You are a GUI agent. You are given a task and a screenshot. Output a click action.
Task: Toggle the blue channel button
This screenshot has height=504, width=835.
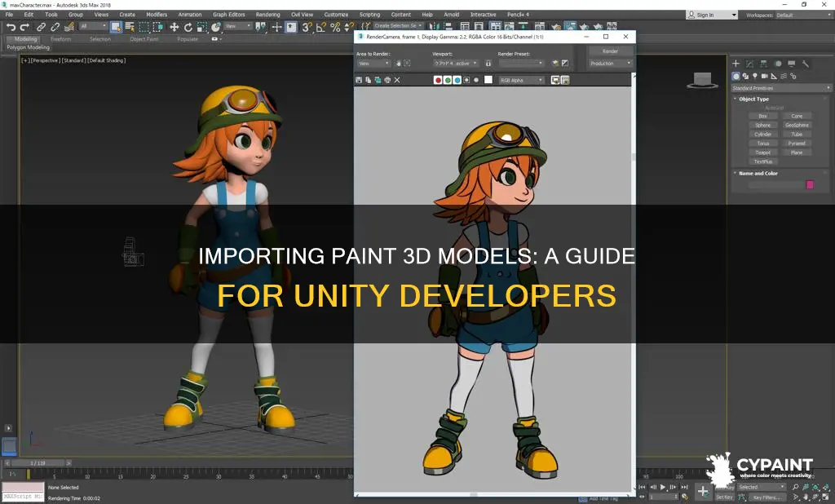(x=457, y=81)
